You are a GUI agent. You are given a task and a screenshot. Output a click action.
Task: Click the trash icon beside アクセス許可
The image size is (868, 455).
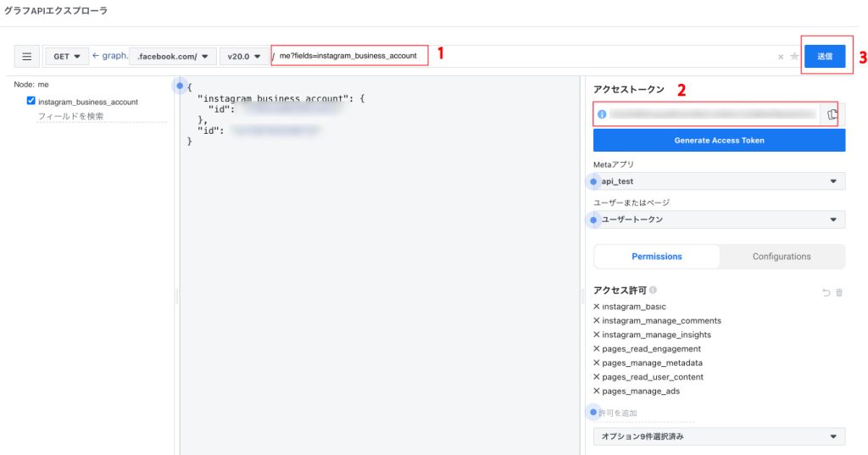839,292
